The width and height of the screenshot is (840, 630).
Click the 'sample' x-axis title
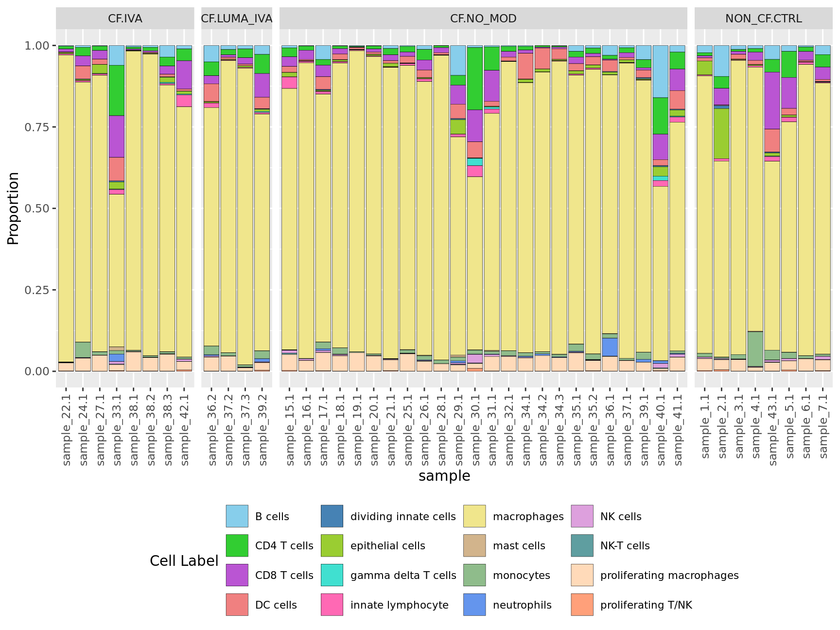[x=444, y=476]
